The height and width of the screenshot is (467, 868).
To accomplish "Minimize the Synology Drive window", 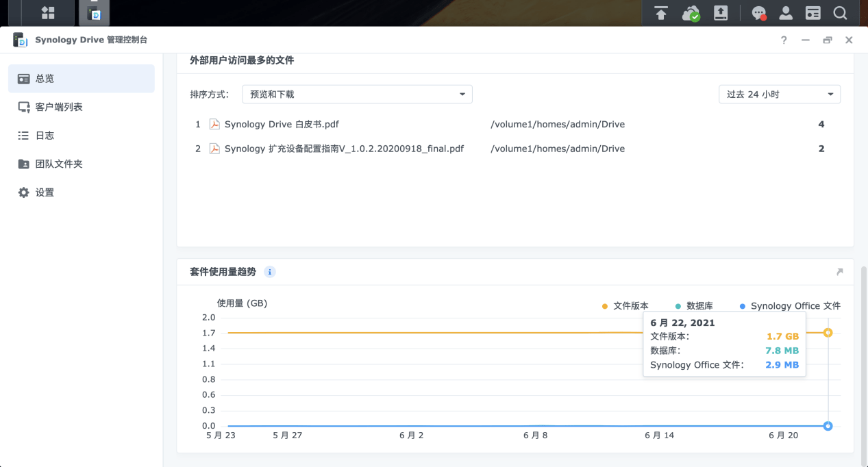I will coord(806,40).
